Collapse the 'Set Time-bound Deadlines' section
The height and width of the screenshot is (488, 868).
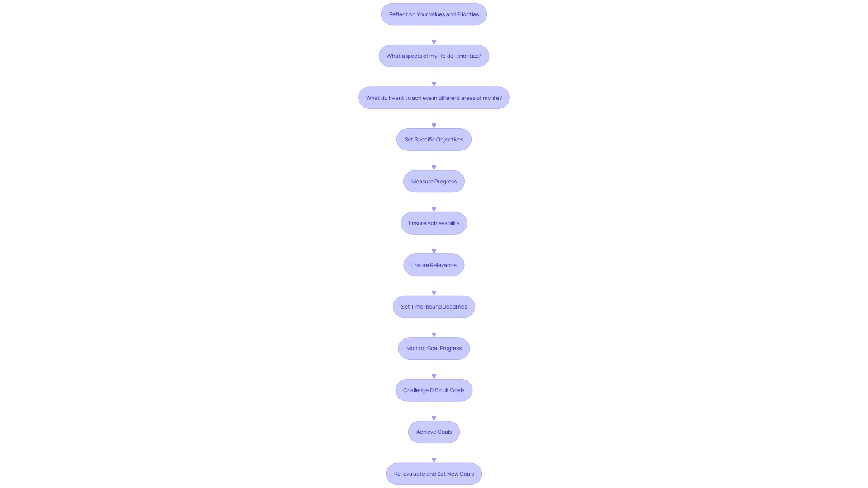434,305
